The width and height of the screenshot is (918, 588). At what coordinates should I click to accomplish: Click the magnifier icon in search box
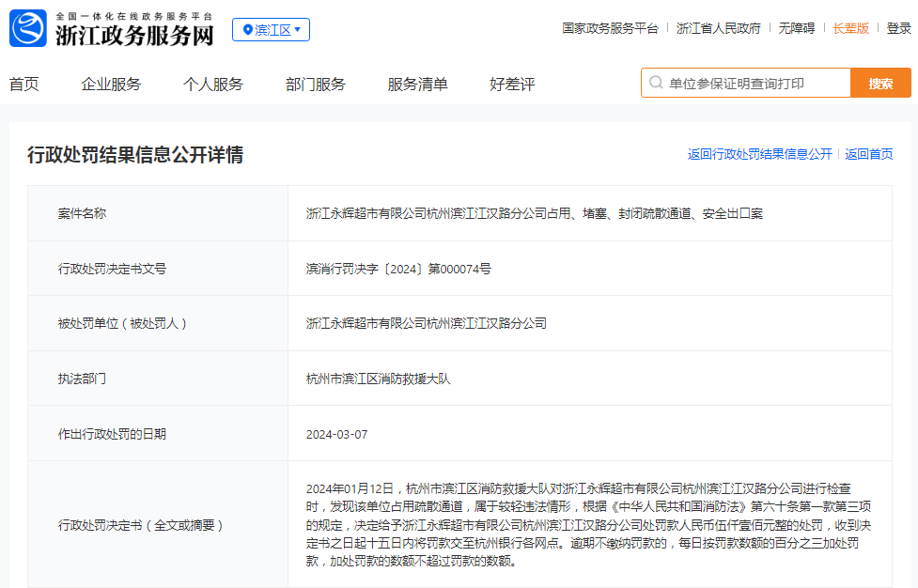pos(656,83)
